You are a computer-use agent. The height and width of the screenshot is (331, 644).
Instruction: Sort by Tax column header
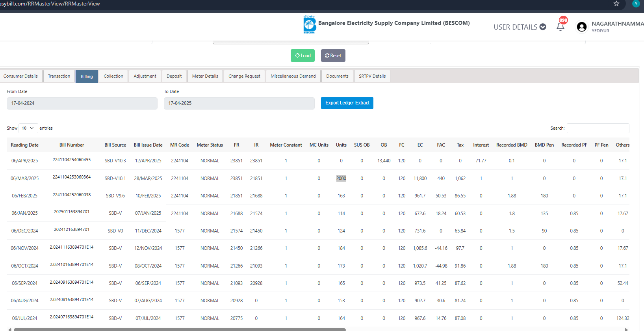coord(460,145)
